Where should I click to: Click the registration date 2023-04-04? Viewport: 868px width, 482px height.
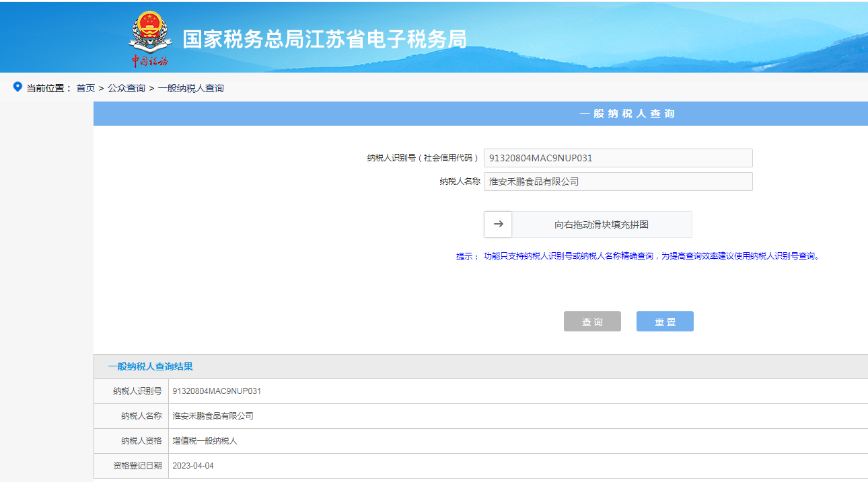pos(193,466)
